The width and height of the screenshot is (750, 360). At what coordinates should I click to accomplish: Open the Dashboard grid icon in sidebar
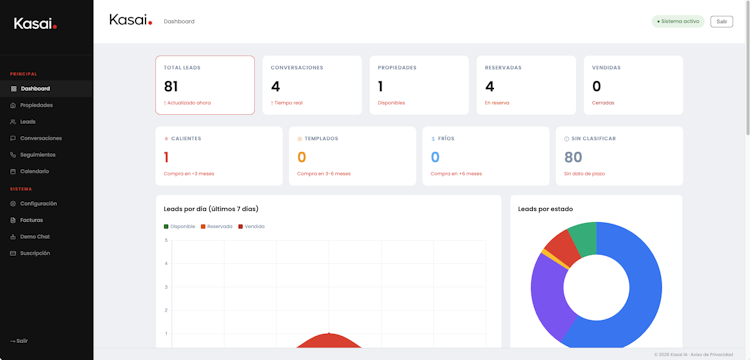pyautogui.click(x=13, y=89)
